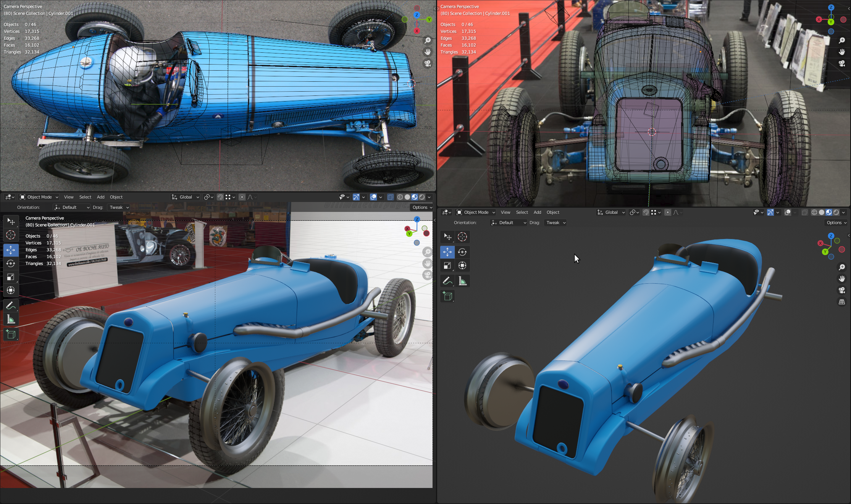This screenshot has width=851, height=504.
Task: Toggle snapping magnet in left viewport header
Action: tap(220, 197)
